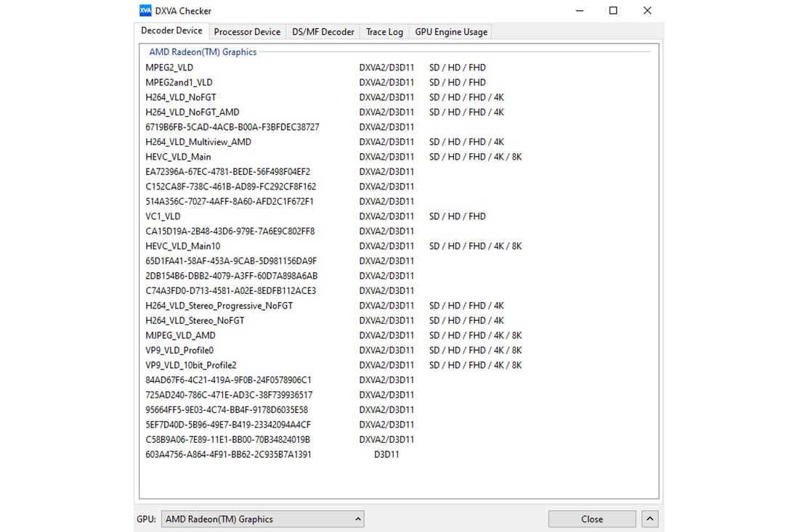Screen dimensions: 799x532
Task: Open the Processor Device tab
Action: point(247,31)
